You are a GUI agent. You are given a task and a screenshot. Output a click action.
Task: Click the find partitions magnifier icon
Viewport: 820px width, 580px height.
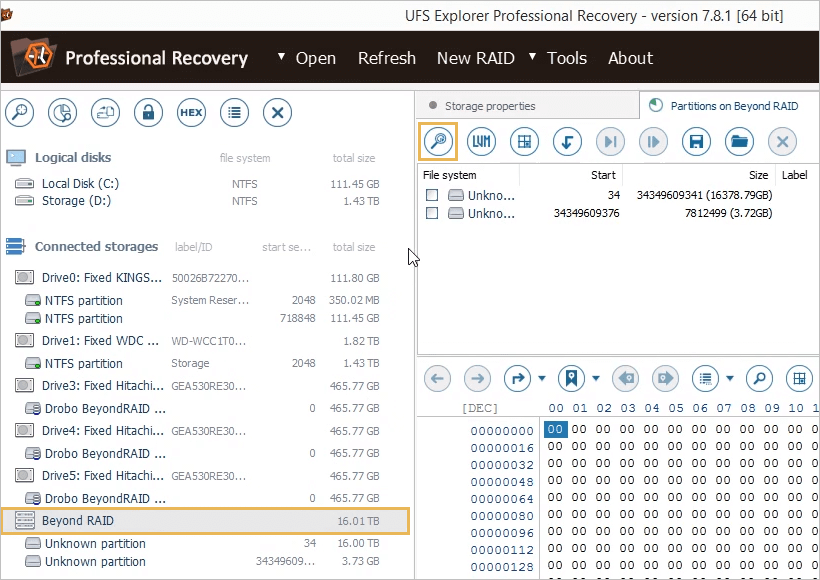[438, 141]
